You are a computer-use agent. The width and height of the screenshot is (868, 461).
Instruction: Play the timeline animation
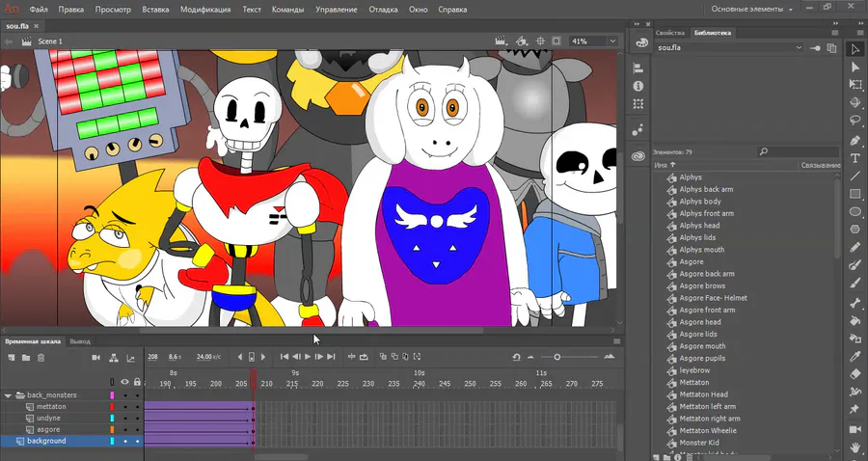point(308,357)
